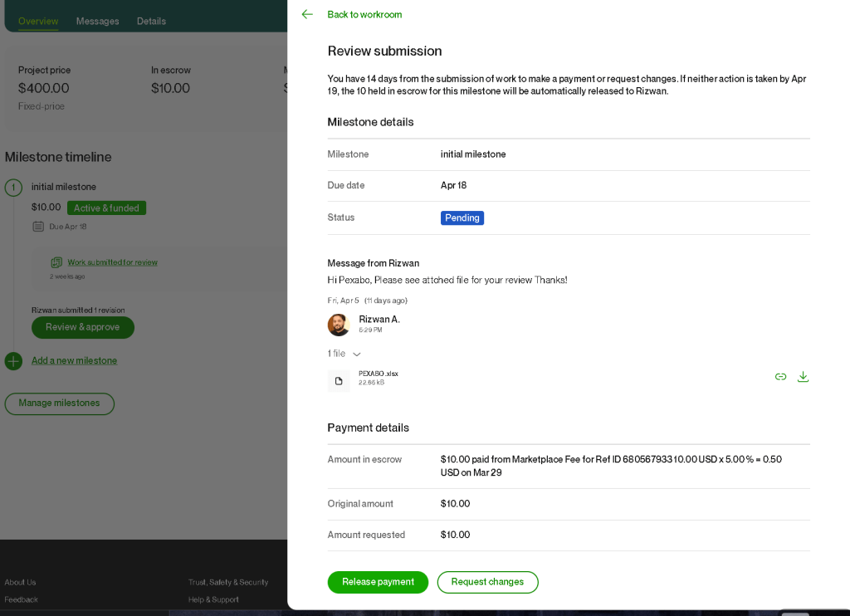Image resolution: width=850 pixels, height=616 pixels.
Task: Open Help & Support footer link
Action: coord(213,599)
